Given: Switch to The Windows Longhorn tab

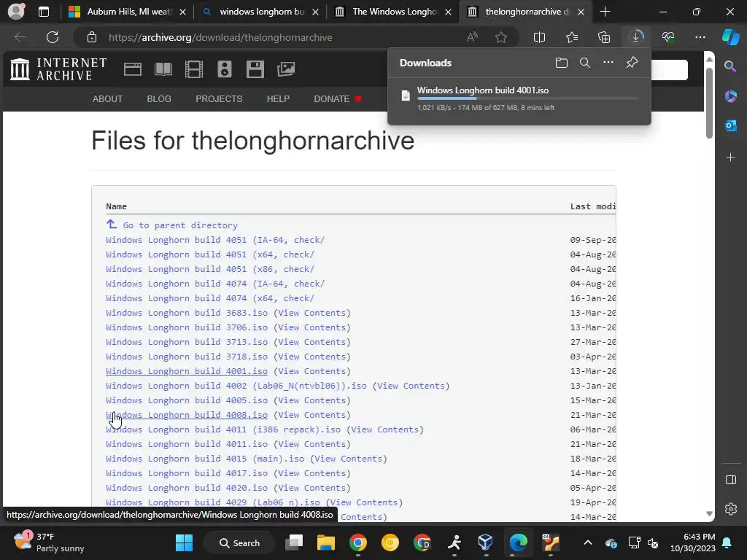Looking at the screenshot, I should [x=392, y=12].
